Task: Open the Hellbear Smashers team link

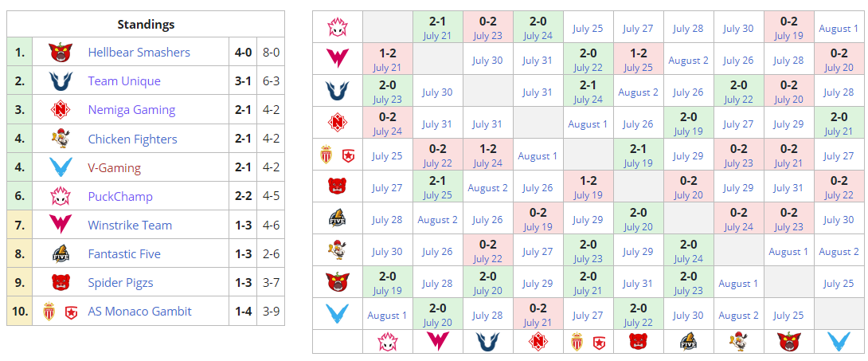Action: coord(139,53)
